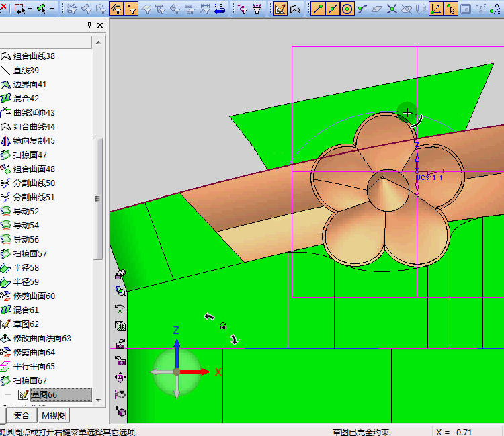The height and width of the screenshot is (436, 504).
Task: Open the selection box tool dropdown arrow
Action: tap(29, 9)
